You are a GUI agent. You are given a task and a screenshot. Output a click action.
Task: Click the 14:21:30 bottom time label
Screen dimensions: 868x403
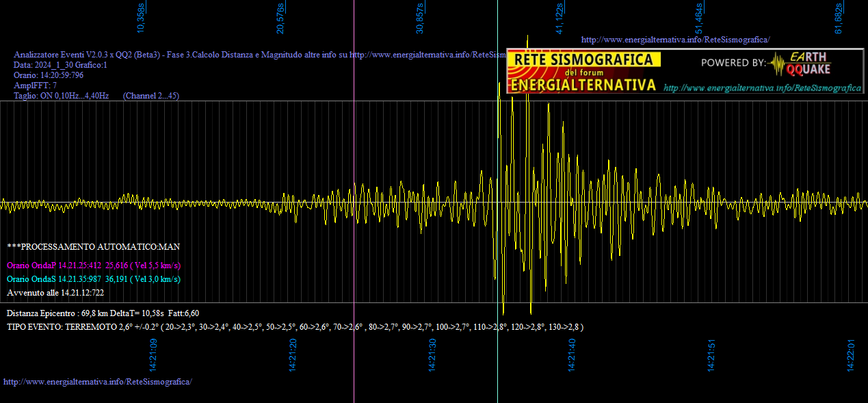(432, 355)
